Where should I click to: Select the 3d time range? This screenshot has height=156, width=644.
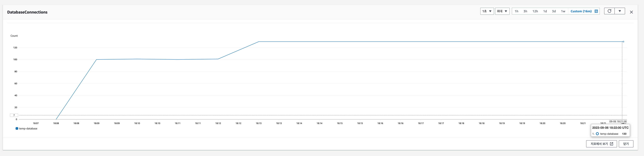pos(554,11)
